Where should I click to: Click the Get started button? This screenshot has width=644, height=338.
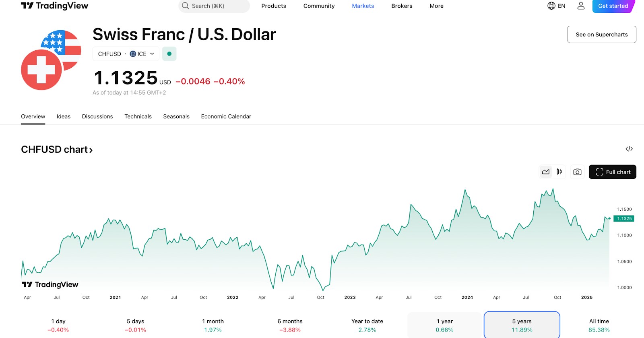coord(613,6)
